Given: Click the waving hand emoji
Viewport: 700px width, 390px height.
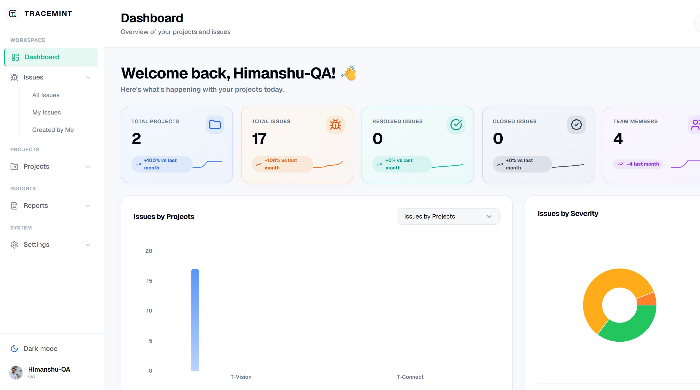Looking at the screenshot, I should (x=349, y=73).
